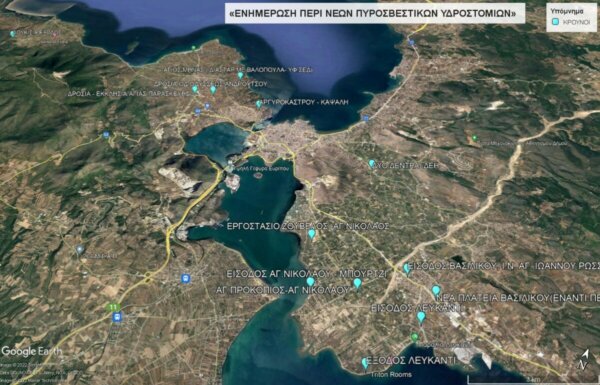This screenshot has height=385, width=600.
Task: Click the north compass arrow
Action: coord(583,360)
